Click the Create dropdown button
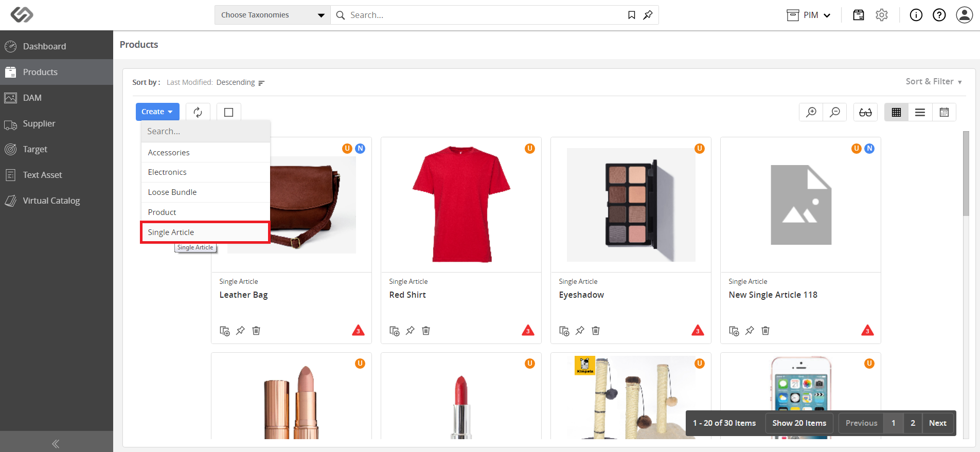The width and height of the screenshot is (980, 452). pos(157,112)
